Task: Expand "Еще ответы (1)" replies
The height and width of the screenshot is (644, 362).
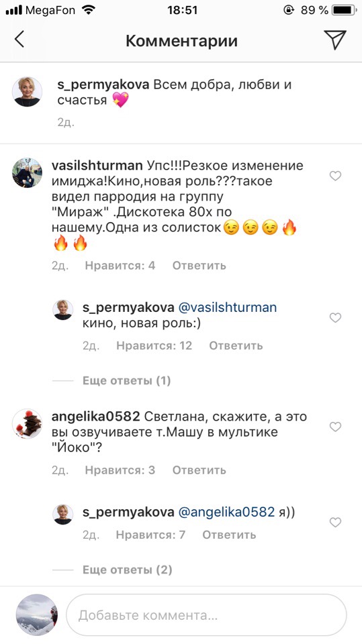Action: (x=126, y=381)
